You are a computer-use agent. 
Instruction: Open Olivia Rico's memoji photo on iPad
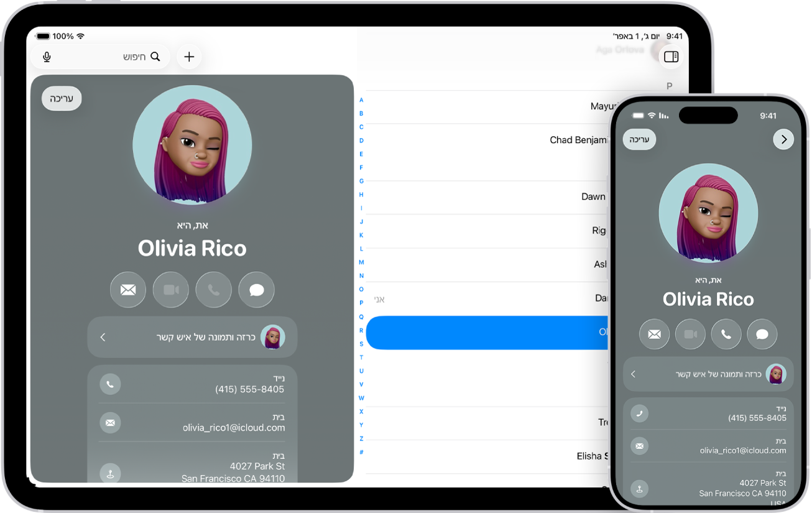point(192,145)
